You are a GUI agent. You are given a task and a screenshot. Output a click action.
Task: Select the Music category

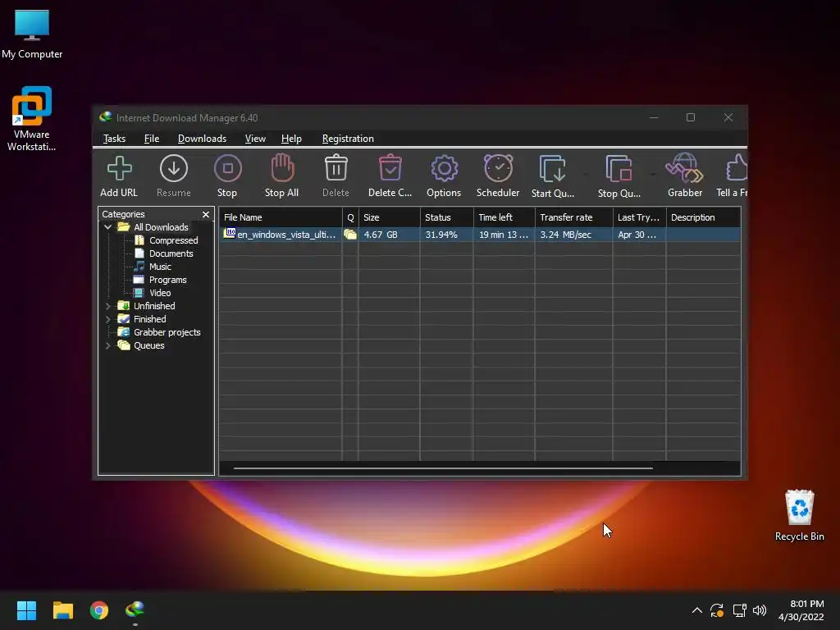(160, 267)
